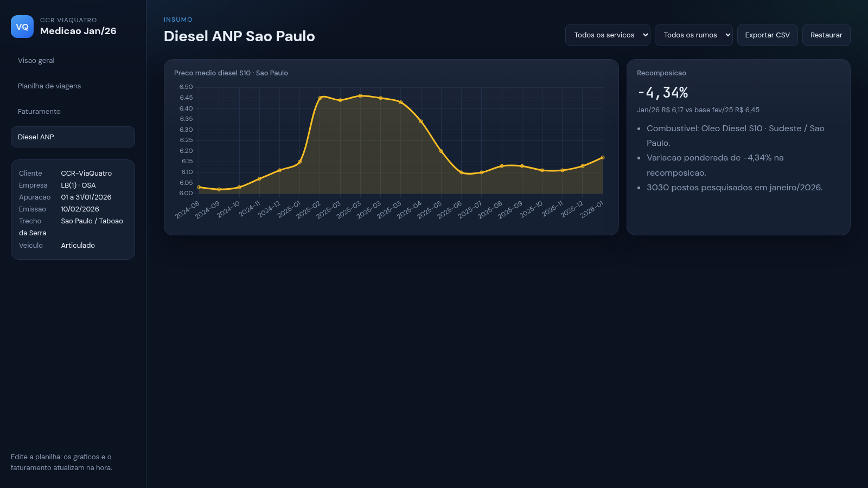Image resolution: width=868 pixels, height=488 pixels.
Task: Click Exportar CSV button
Action: pyautogui.click(x=767, y=35)
